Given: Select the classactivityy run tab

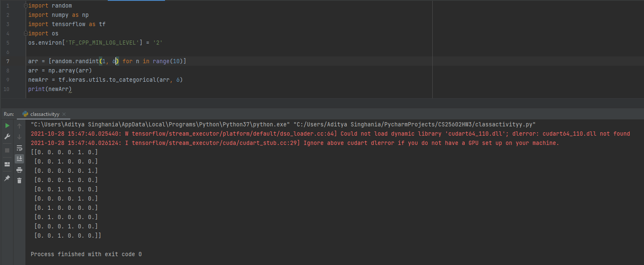Looking at the screenshot, I should click(44, 114).
